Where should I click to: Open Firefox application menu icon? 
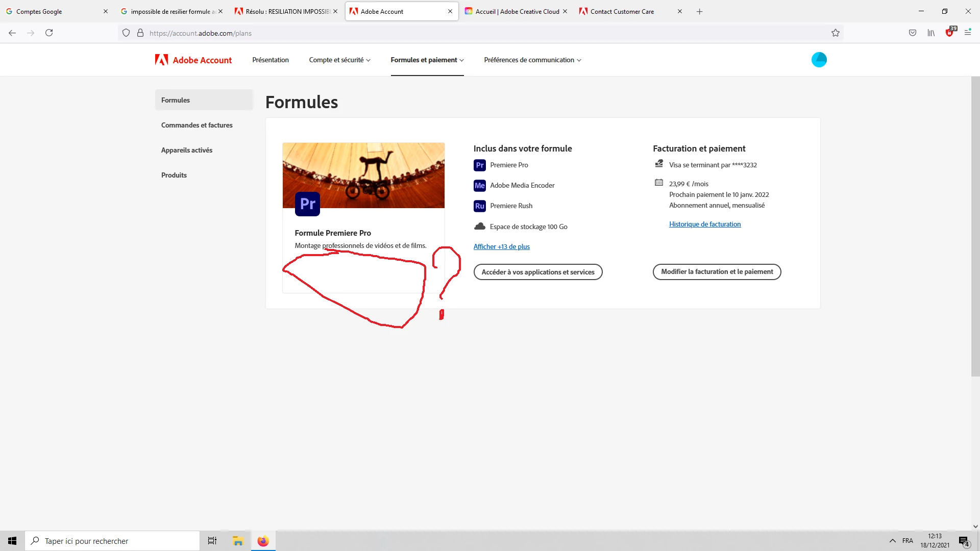click(x=967, y=33)
